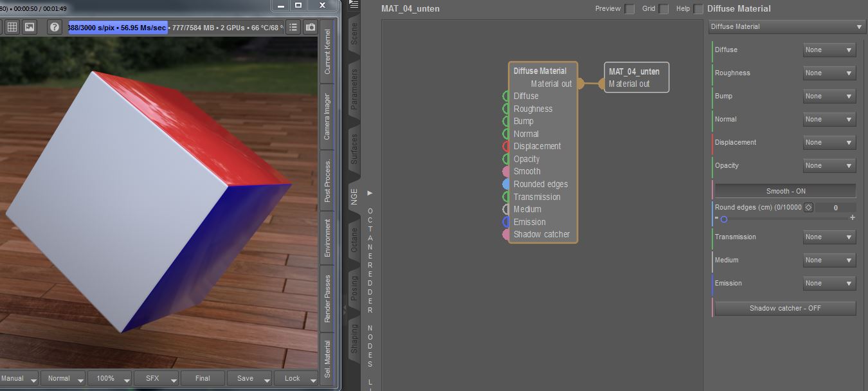Switch to the Camera Imager tab
The image size is (868, 391).
[327, 117]
